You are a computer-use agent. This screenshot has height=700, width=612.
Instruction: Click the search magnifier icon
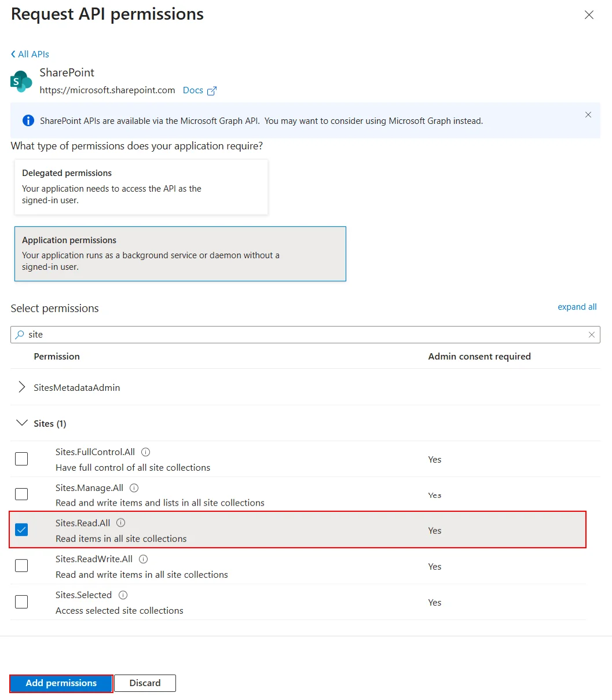(x=20, y=335)
